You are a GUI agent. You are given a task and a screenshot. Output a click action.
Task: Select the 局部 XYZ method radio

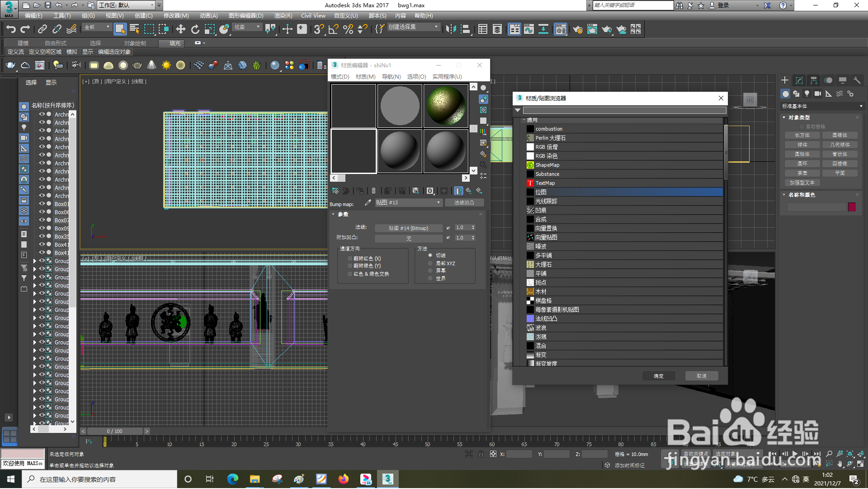click(x=430, y=263)
